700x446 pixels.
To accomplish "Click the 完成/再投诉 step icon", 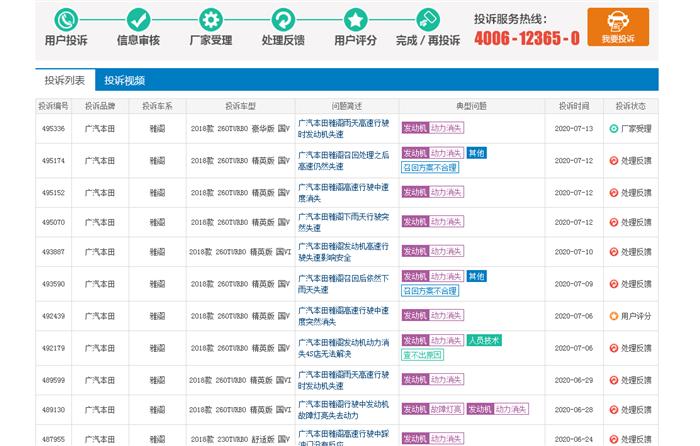I will point(428,20).
